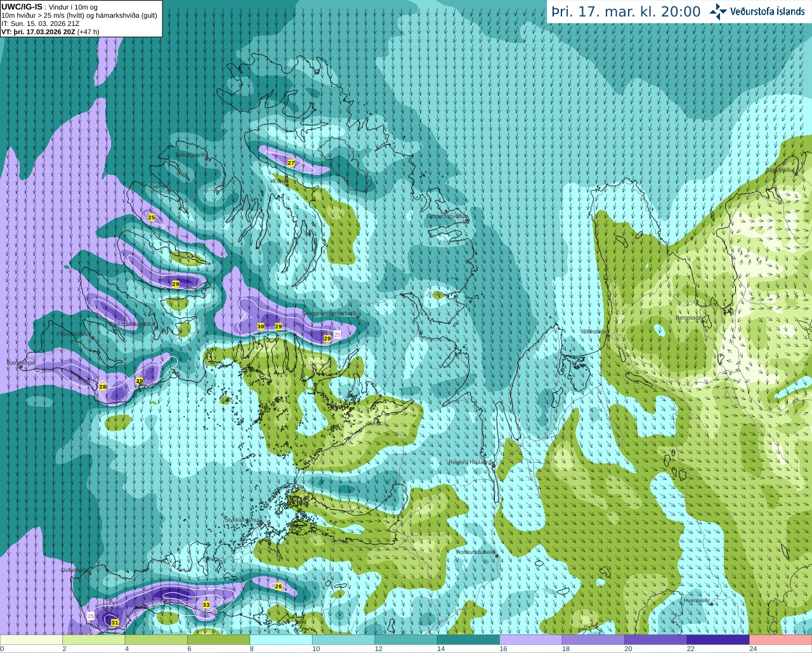The width and height of the screenshot is (812, 653).
Task: Click the Stykkishólmur station label
Action: (x=242, y=519)
